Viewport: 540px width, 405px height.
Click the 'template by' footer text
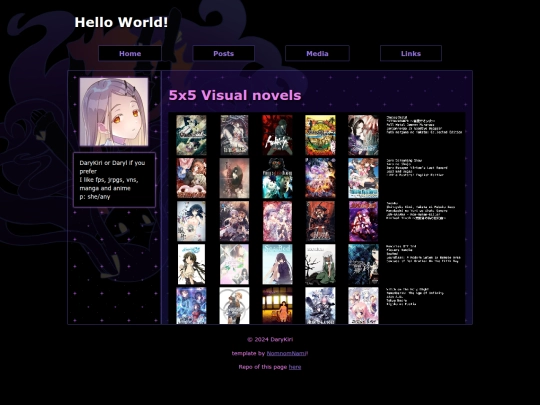pos(248,353)
